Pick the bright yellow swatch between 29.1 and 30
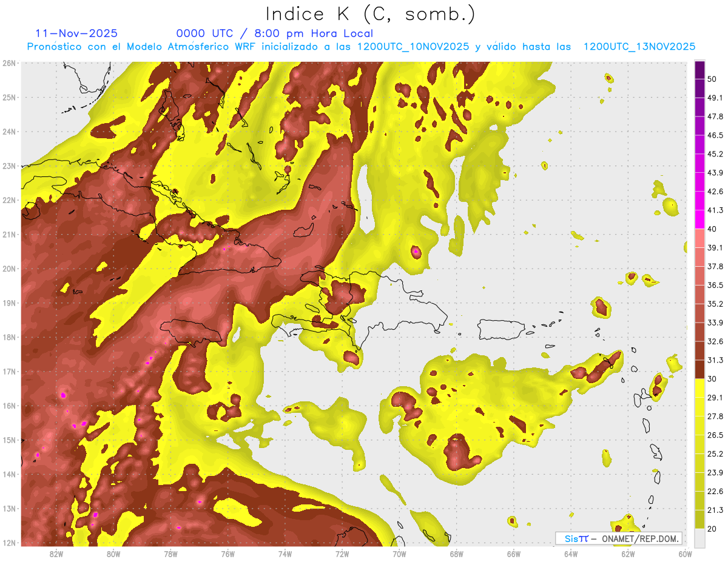The height and width of the screenshot is (562, 728). pos(699,389)
